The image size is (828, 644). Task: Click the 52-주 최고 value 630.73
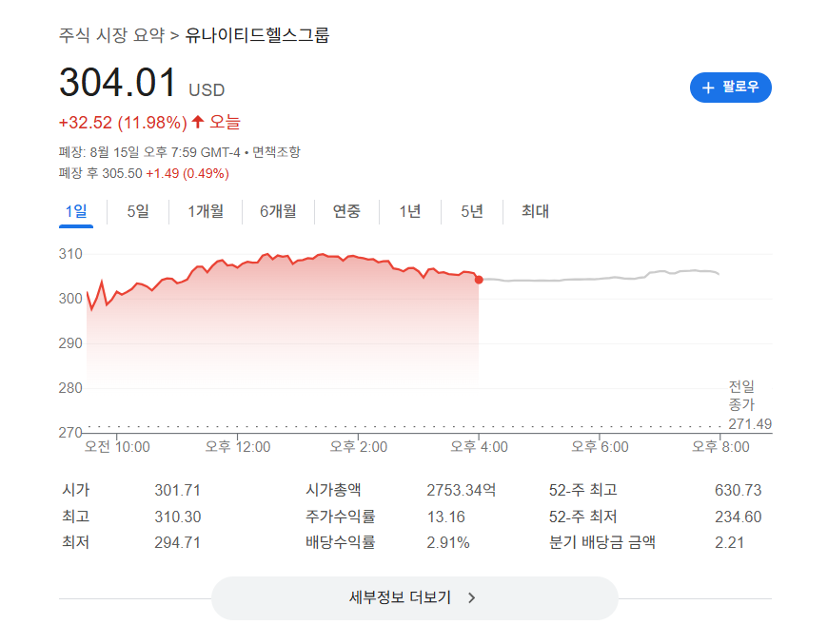tap(738, 491)
